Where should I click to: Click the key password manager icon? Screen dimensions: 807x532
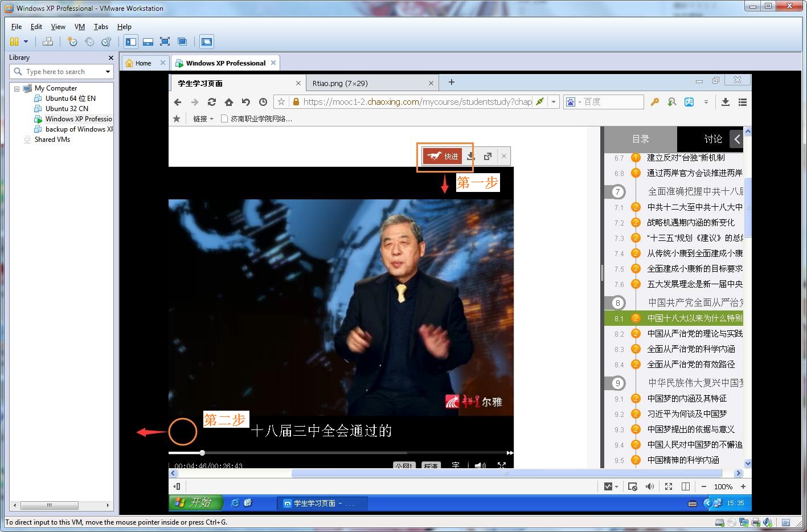tap(655, 102)
